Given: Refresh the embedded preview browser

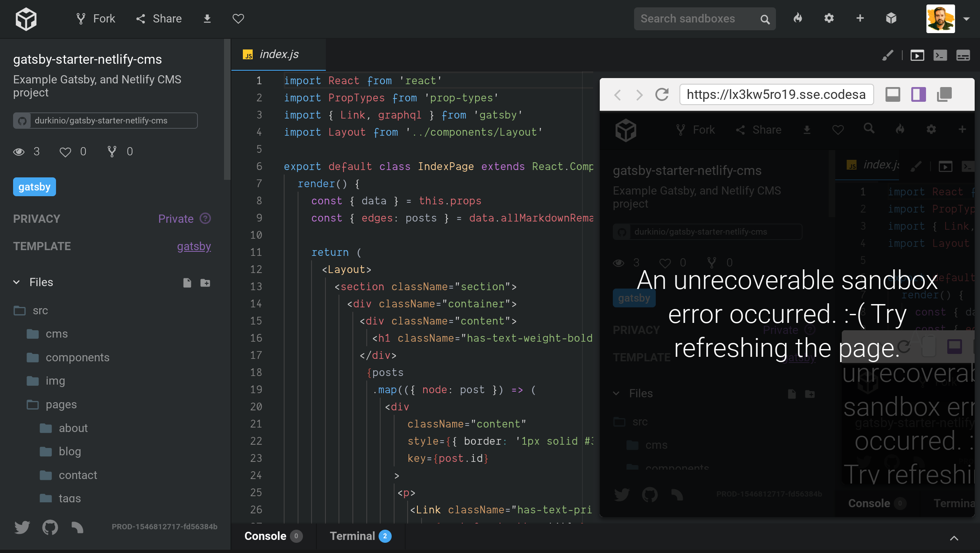Looking at the screenshot, I should tap(662, 94).
